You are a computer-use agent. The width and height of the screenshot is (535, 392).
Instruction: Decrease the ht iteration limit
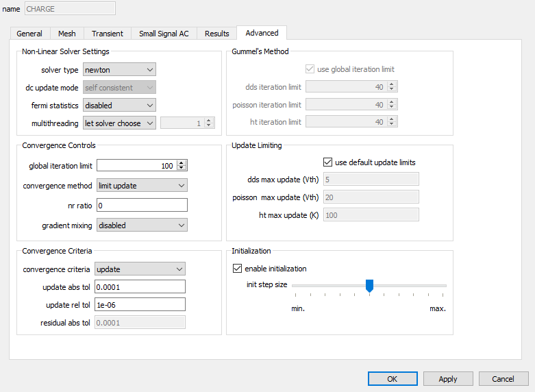coord(392,124)
